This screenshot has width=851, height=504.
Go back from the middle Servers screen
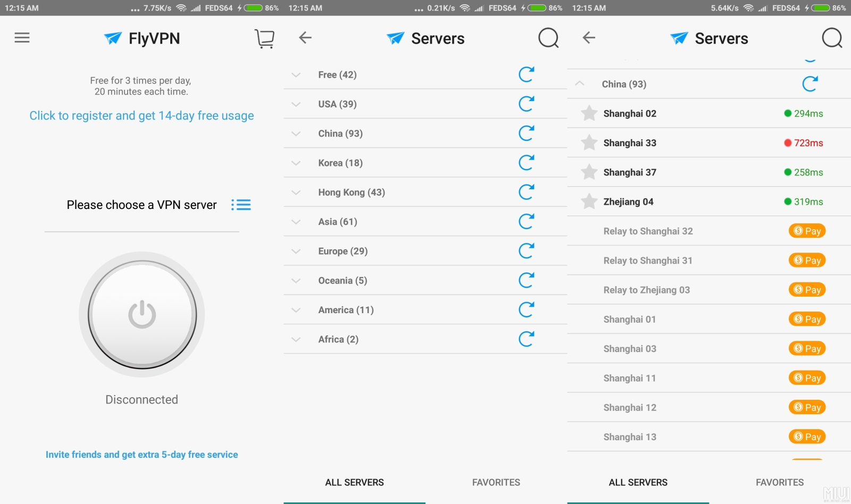[x=305, y=38]
